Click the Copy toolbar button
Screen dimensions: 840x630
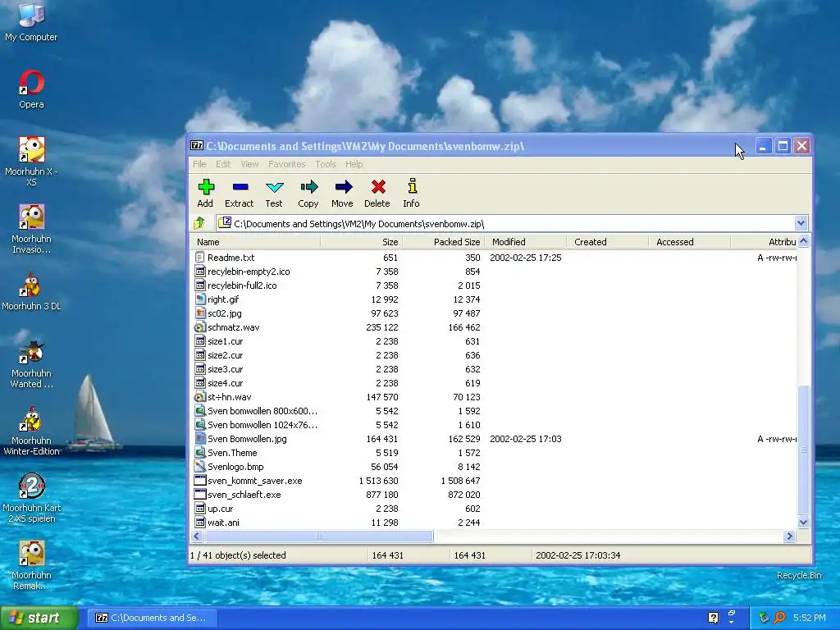(308, 193)
